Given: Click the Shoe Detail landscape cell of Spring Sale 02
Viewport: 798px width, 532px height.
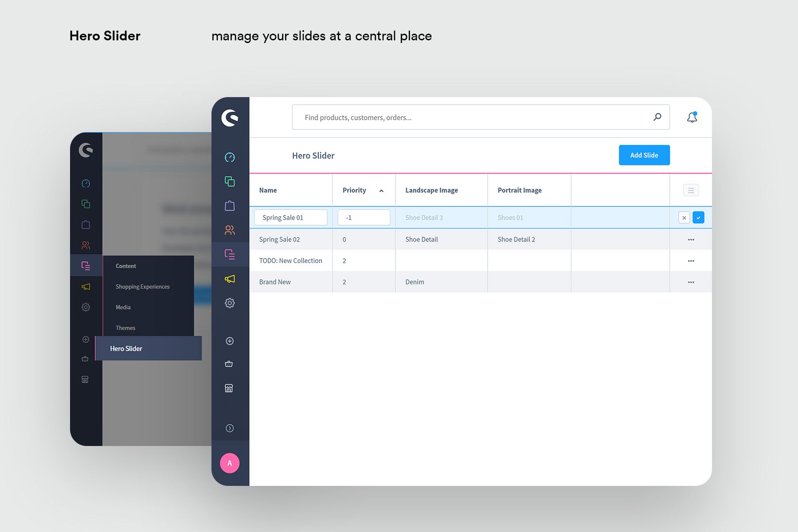Looking at the screenshot, I should pyautogui.click(x=421, y=239).
